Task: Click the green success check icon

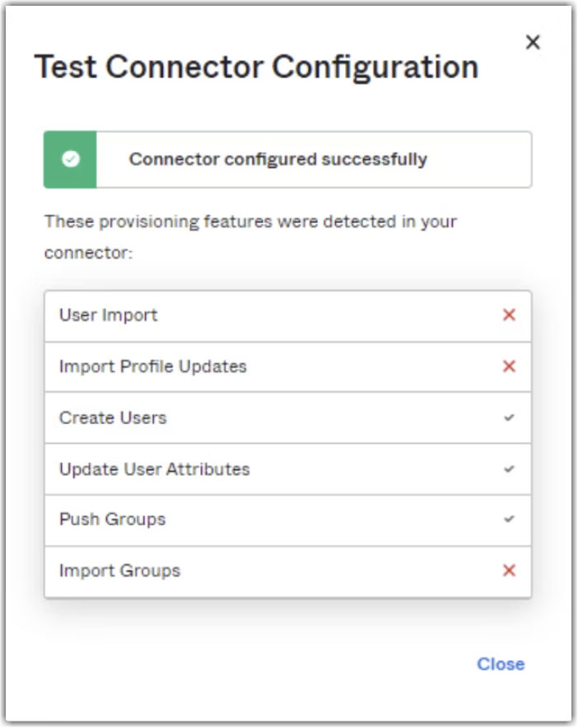Action: [x=71, y=159]
